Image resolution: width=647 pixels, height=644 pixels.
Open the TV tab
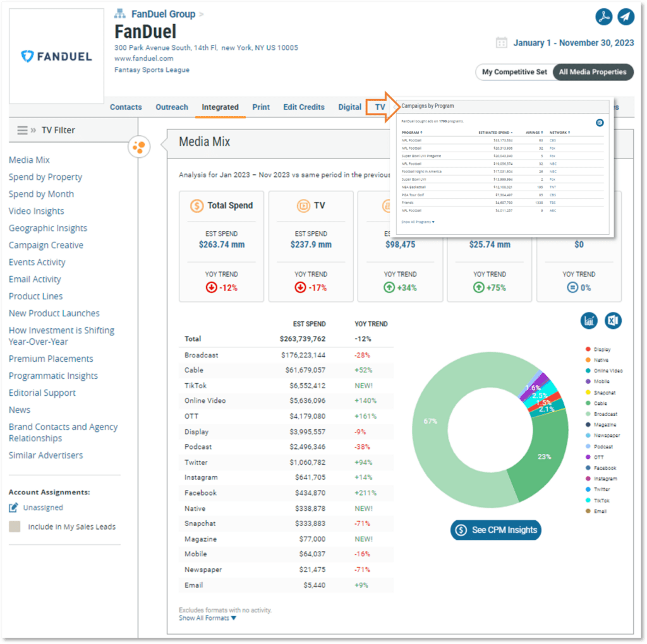pyautogui.click(x=380, y=107)
